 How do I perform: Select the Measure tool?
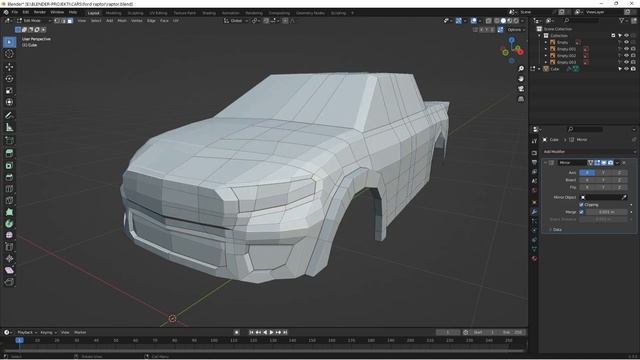[9, 127]
